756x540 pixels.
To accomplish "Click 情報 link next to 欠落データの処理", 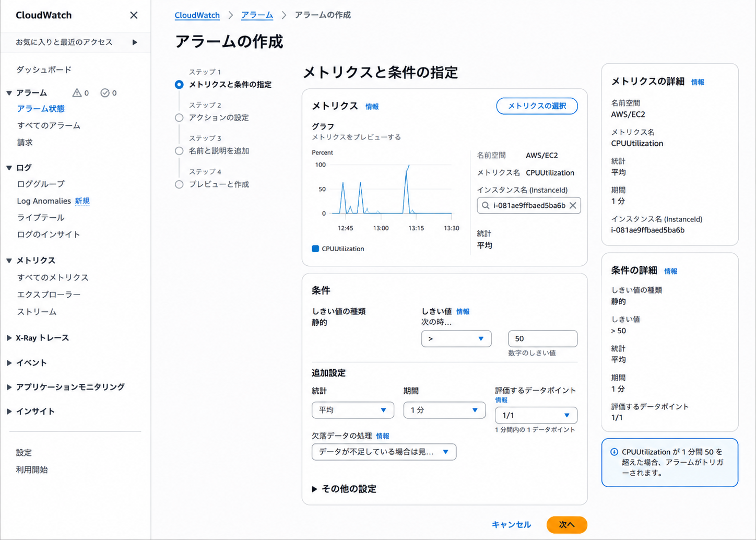I will tap(383, 436).
